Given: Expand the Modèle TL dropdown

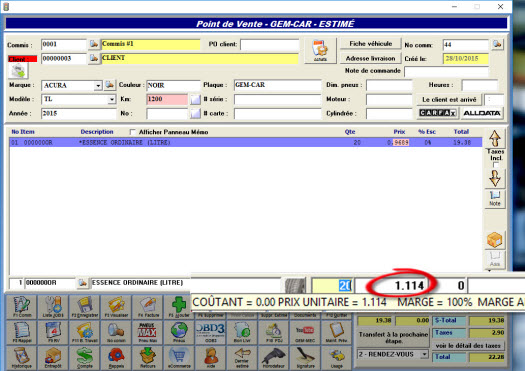Looking at the screenshot, I should coord(112,100).
